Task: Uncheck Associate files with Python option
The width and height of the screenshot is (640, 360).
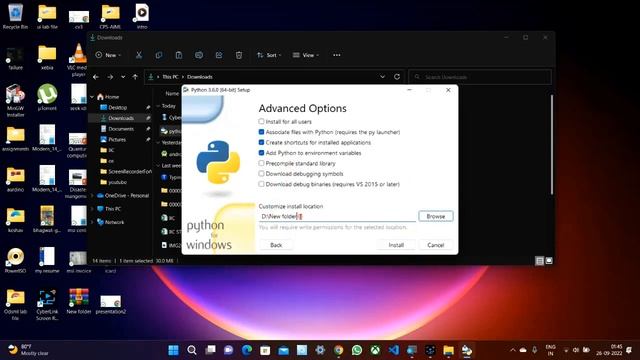Action: pyautogui.click(x=261, y=132)
